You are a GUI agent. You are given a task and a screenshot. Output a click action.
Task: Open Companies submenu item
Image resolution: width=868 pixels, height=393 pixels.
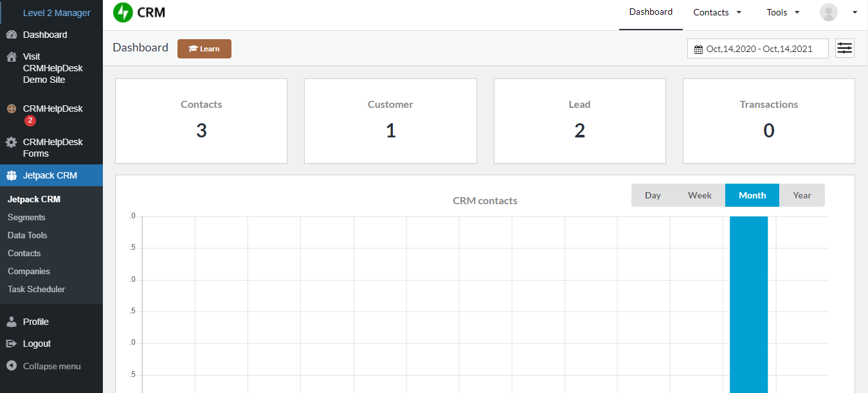29,271
